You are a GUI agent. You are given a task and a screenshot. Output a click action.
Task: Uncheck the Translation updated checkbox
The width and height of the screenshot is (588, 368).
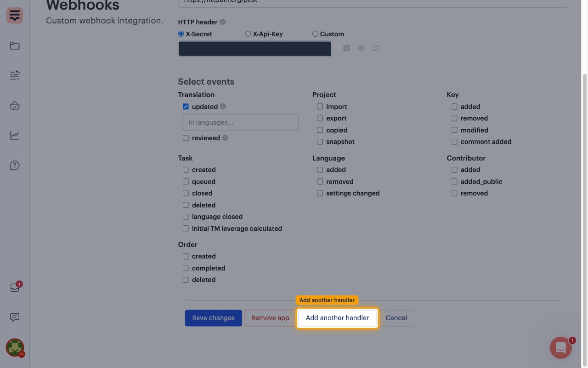click(186, 107)
